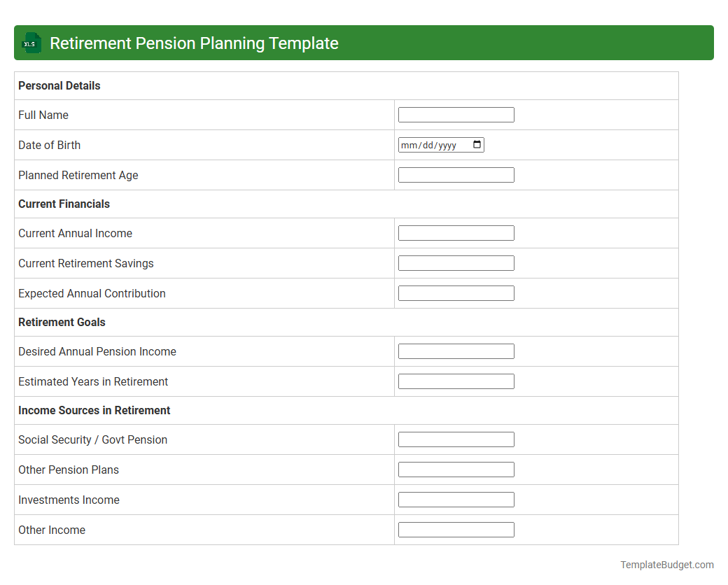This screenshot has width=728, height=585.
Task: Click the Other Income field
Action: [x=456, y=529]
